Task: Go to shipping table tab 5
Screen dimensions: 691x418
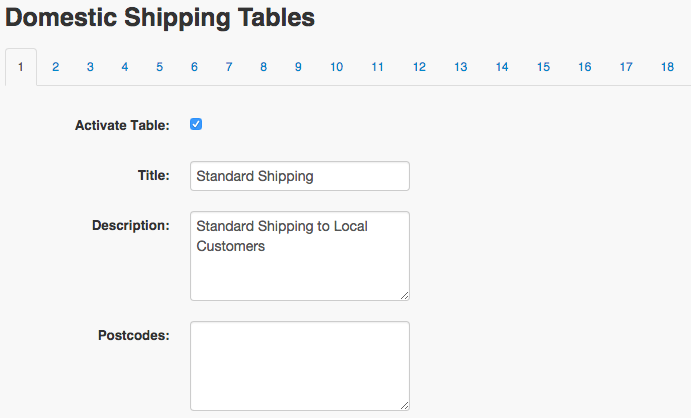Action: 160,67
